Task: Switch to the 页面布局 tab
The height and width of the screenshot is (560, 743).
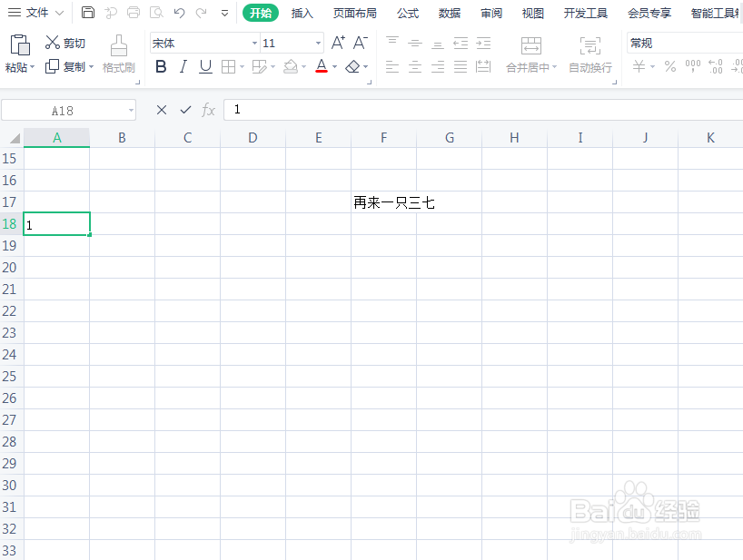Action: [354, 14]
